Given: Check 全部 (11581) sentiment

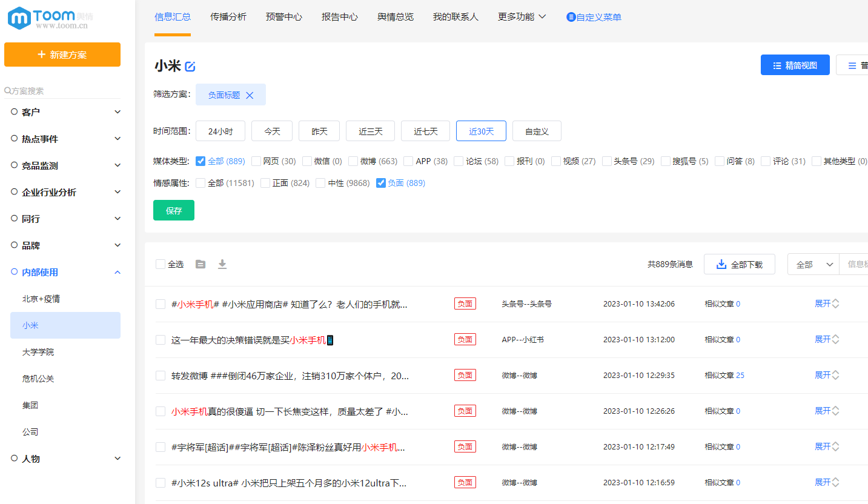Looking at the screenshot, I should (200, 183).
